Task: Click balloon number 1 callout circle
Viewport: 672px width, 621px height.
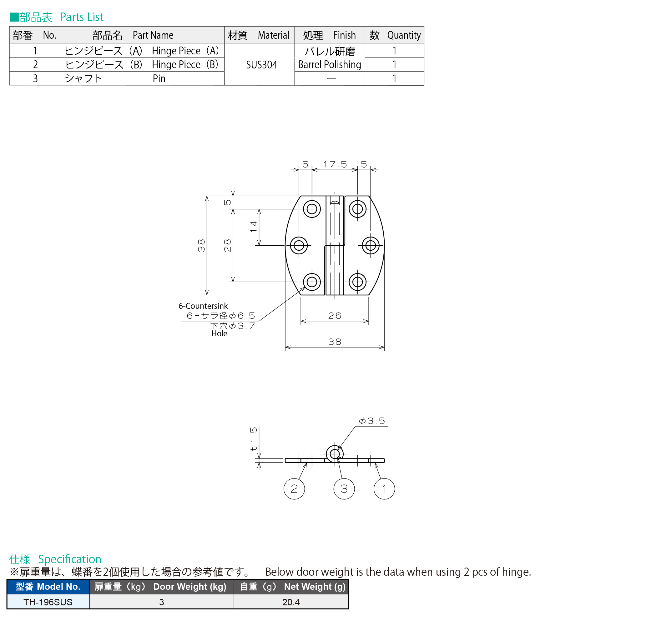Action: click(x=384, y=488)
